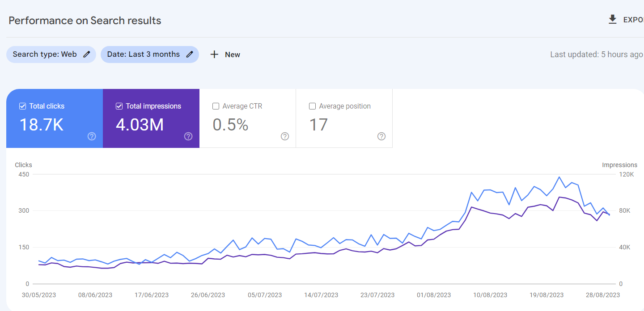Uncheck the Total clicks checkbox
The height and width of the screenshot is (311, 644).
click(x=23, y=106)
